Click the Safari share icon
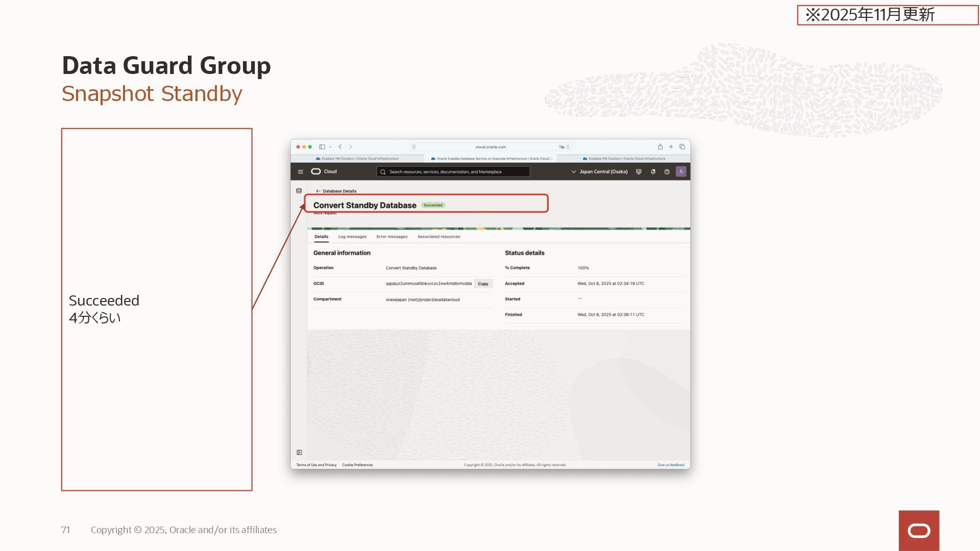This screenshot has height=551, width=980. [x=660, y=147]
